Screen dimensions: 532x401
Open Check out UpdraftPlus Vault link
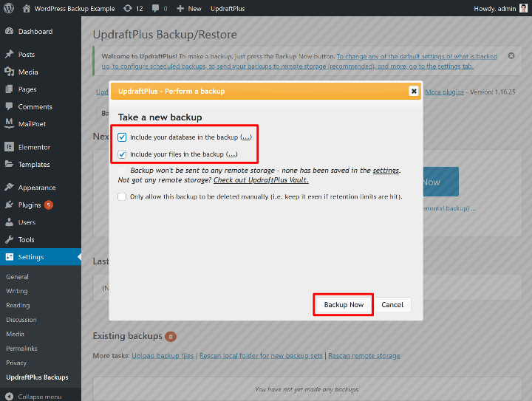point(261,180)
